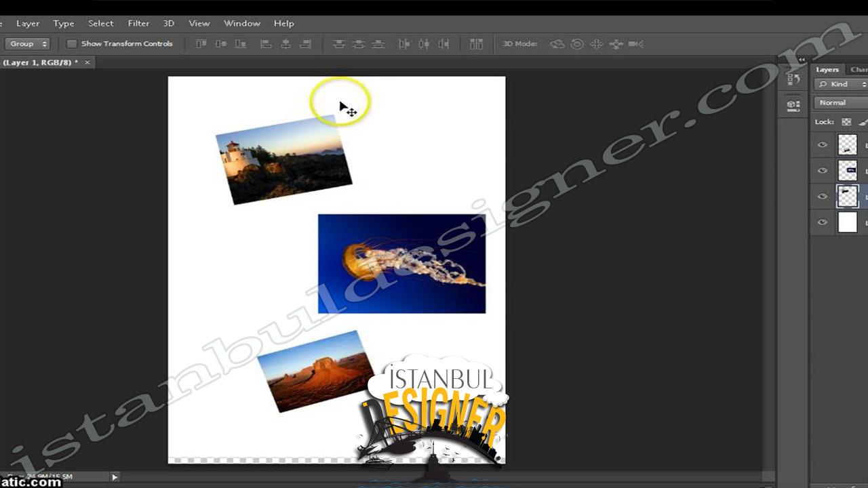Screen dimensions: 868x488
Task: Click the Distribute top edges icon
Action: click(338, 44)
